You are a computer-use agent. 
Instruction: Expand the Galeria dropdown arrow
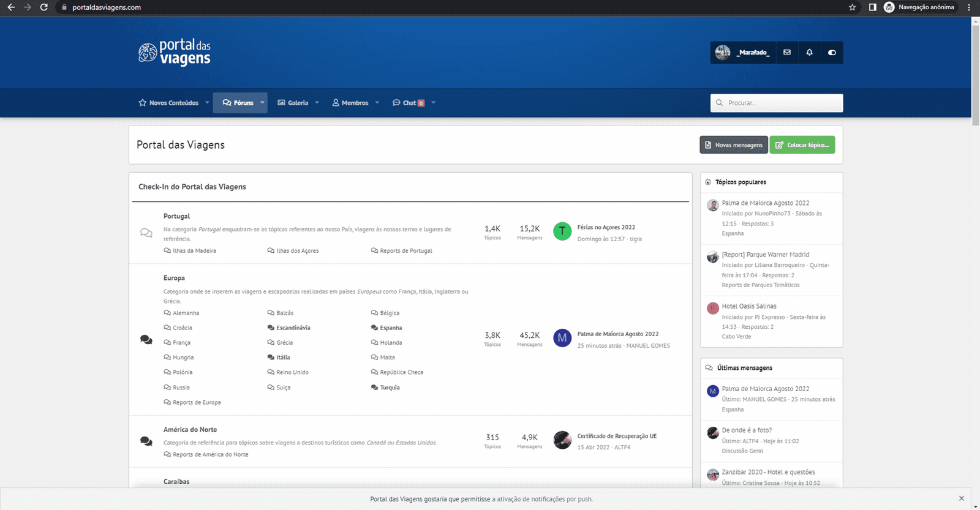click(x=317, y=103)
